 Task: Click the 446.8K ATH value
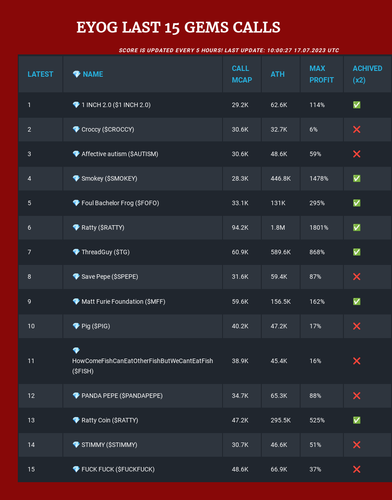281,178
